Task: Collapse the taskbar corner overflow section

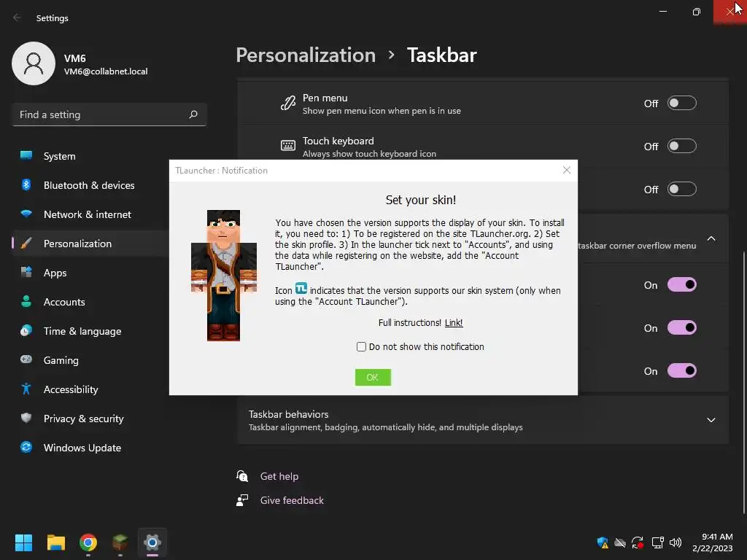Action: 711,238
